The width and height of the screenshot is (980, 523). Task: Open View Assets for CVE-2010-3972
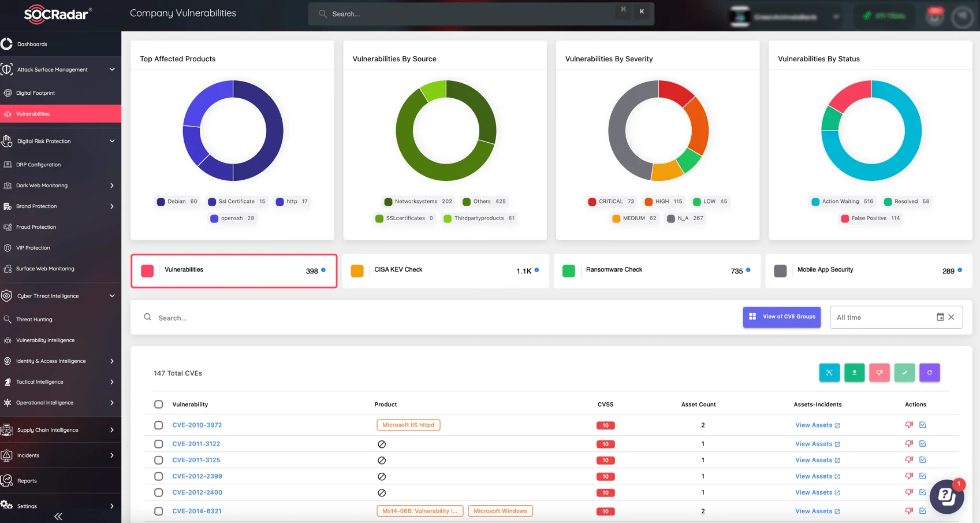pos(817,425)
